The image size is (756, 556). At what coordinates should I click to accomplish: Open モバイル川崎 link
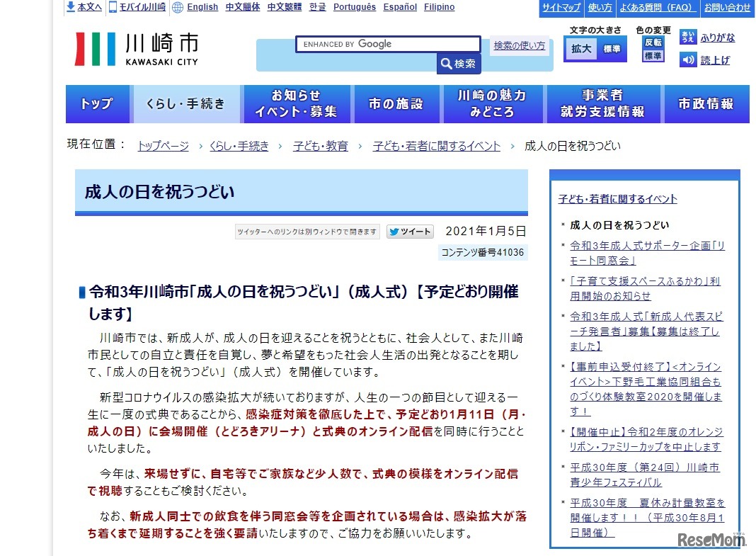pyautogui.click(x=142, y=7)
